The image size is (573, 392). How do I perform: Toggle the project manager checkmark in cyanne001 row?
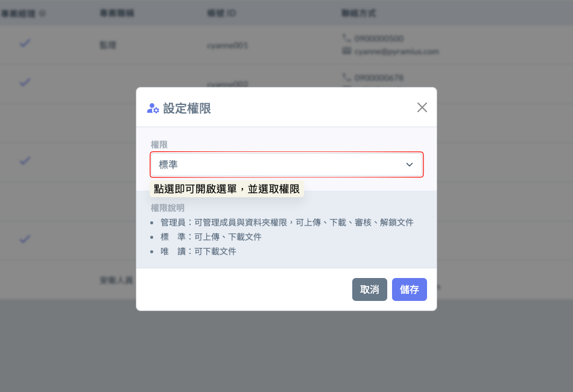(25, 43)
